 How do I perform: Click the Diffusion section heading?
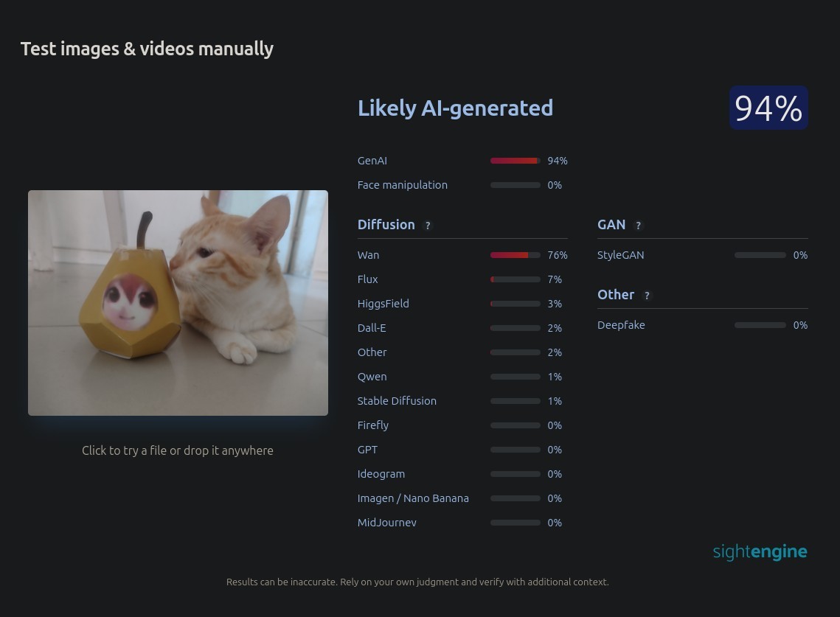pyautogui.click(x=386, y=224)
